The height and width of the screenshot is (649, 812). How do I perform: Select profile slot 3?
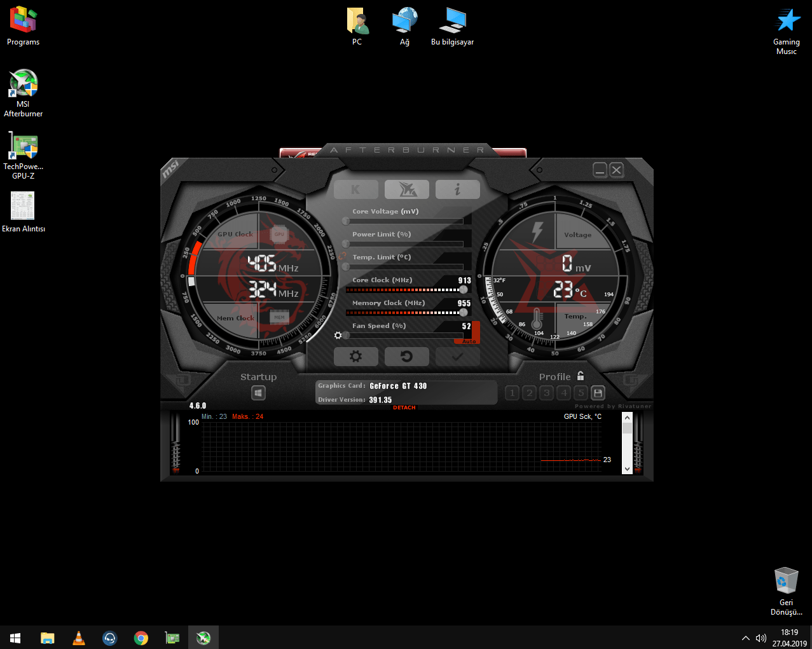click(x=547, y=393)
